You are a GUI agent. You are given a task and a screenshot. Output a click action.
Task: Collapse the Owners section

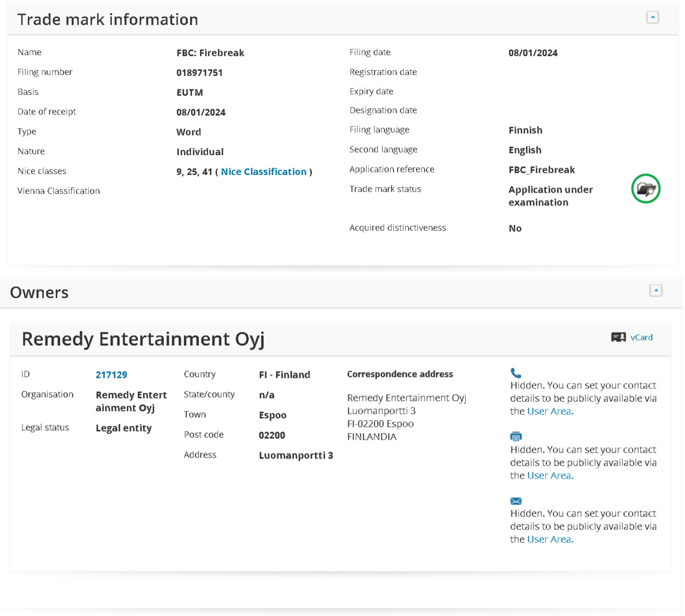pyautogui.click(x=656, y=291)
